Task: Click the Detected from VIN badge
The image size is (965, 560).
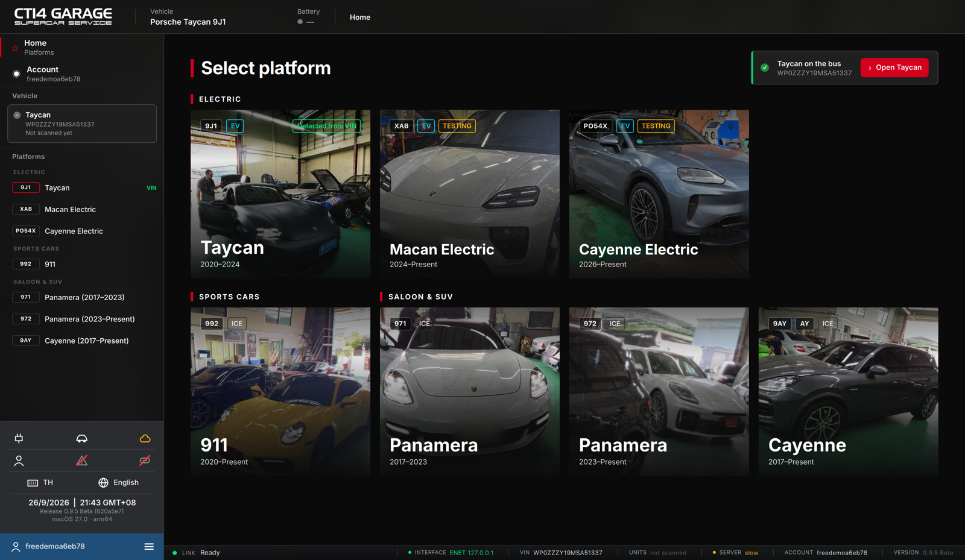Action: 326,126
